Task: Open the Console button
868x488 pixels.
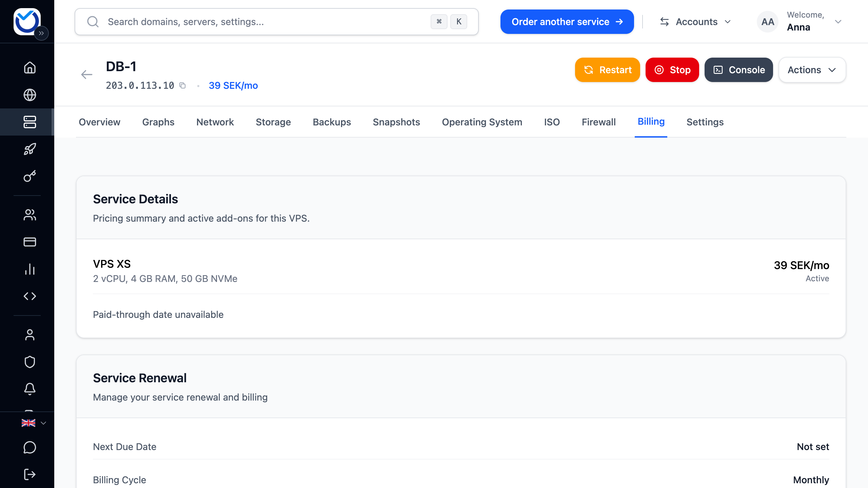Action: [739, 70]
